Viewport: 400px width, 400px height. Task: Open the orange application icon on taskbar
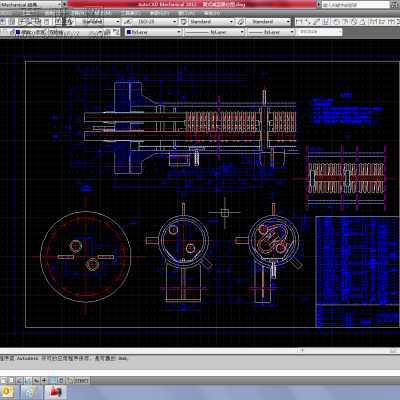[x=7, y=392]
